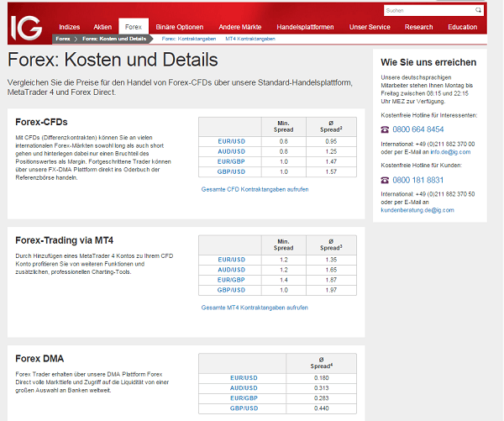
Task: Click phone number 0800 181 8831
Action: (x=417, y=180)
